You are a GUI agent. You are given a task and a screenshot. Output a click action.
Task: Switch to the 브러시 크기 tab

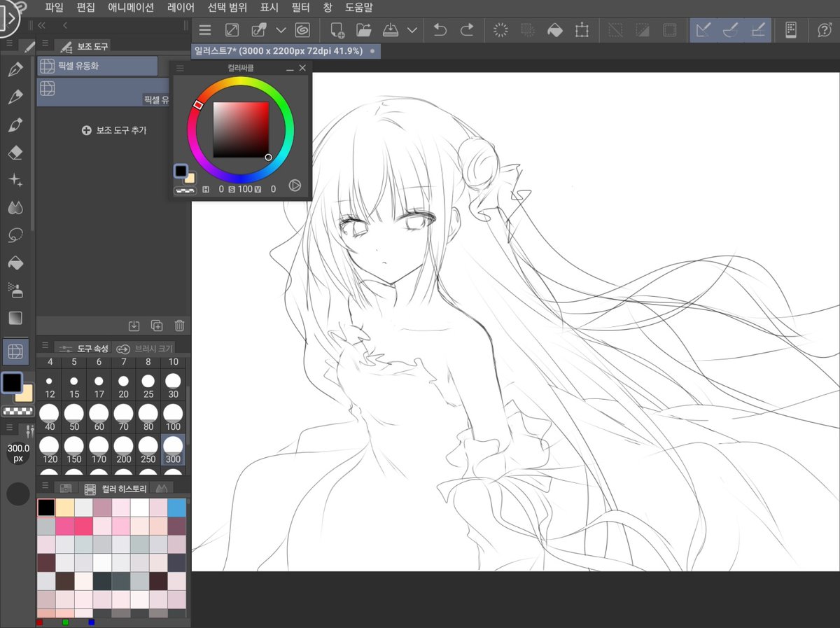click(143, 349)
